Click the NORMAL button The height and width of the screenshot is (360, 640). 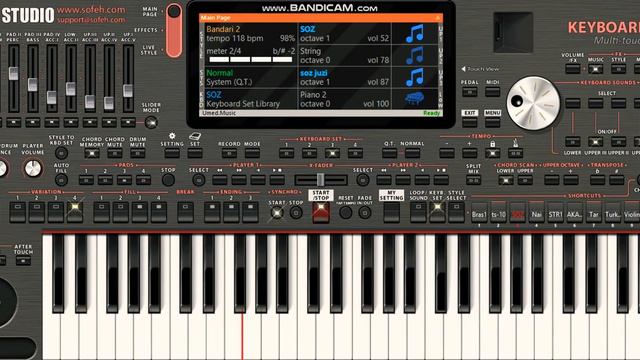pyautogui.click(x=412, y=153)
